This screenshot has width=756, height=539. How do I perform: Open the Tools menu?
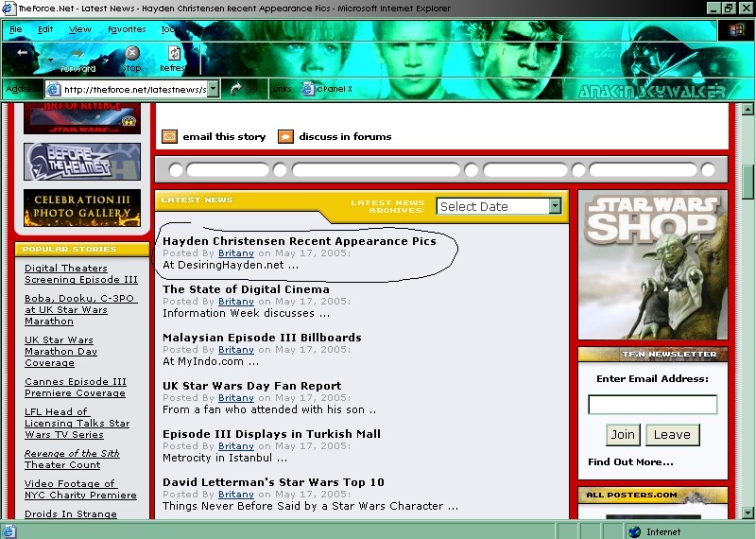(x=170, y=29)
